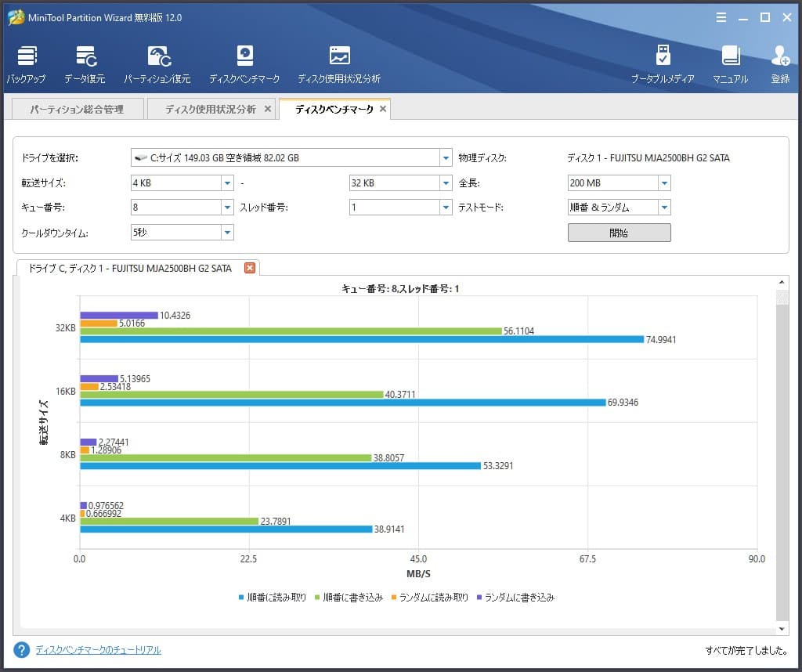Click the ディスクベンチマーク toolbar icon

(x=244, y=64)
